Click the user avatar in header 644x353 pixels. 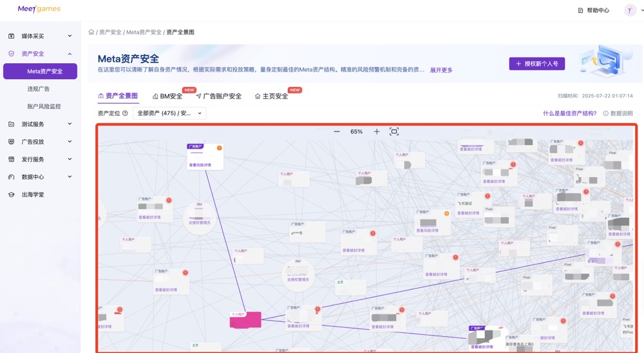[x=630, y=10]
